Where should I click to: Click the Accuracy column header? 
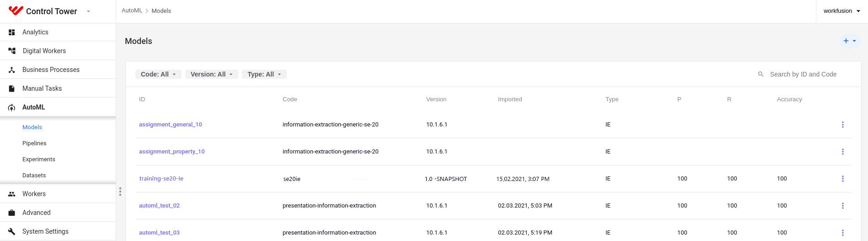click(x=789, y=99)
